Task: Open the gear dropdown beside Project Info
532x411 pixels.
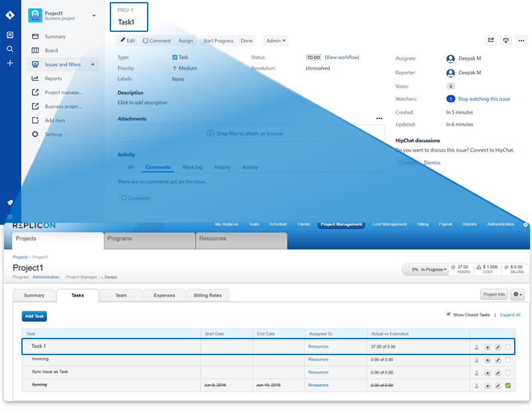Action: (x=517, y=294)
